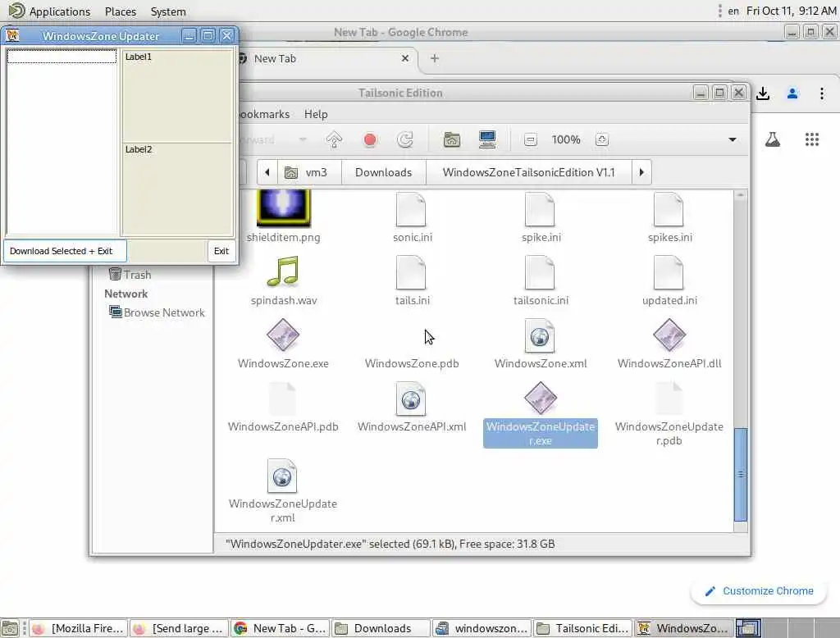Open the Bookmarks menu in file manager
Image resolution: width=840 pixels, height=638 pixels.
[264, 114]
